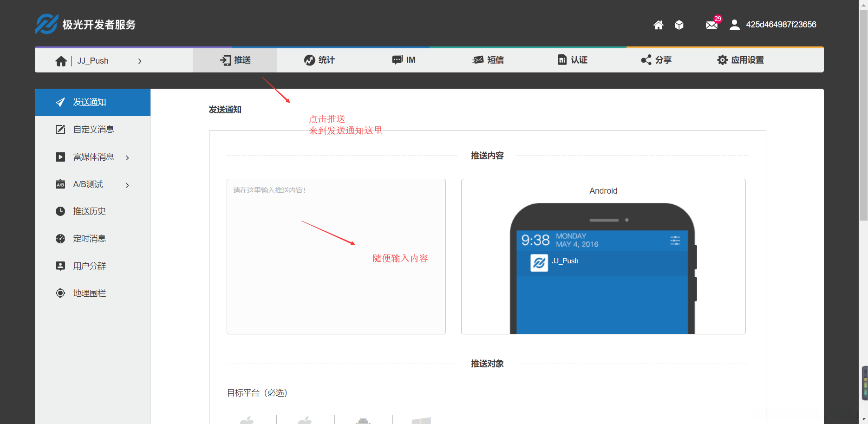Click the home icon in the top bar
868x424 pixels.
click(658, 25)
